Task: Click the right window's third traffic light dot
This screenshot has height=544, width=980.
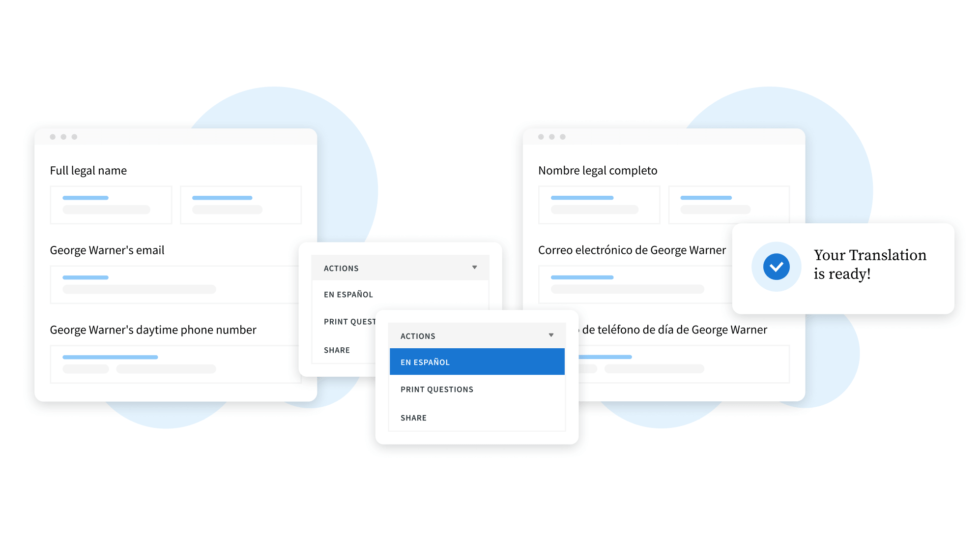Action: [563, 137]
